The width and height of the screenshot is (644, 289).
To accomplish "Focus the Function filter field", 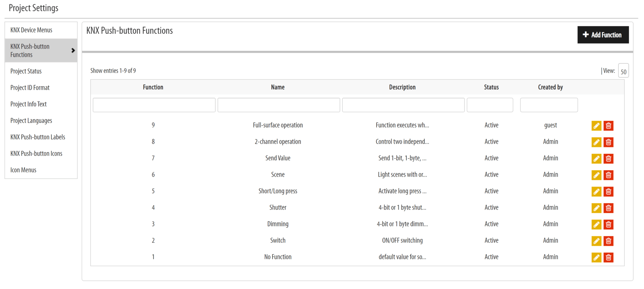I will coord(154,105).
